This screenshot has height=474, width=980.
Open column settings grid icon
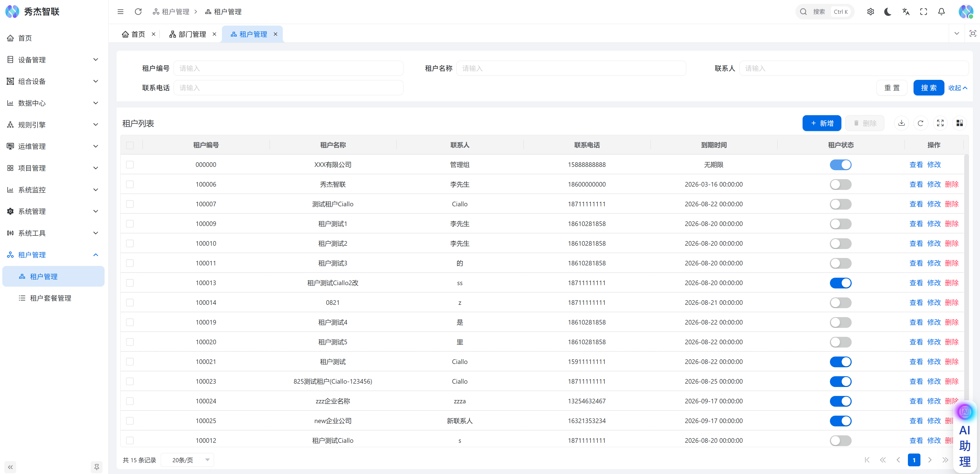click(960, 123)
